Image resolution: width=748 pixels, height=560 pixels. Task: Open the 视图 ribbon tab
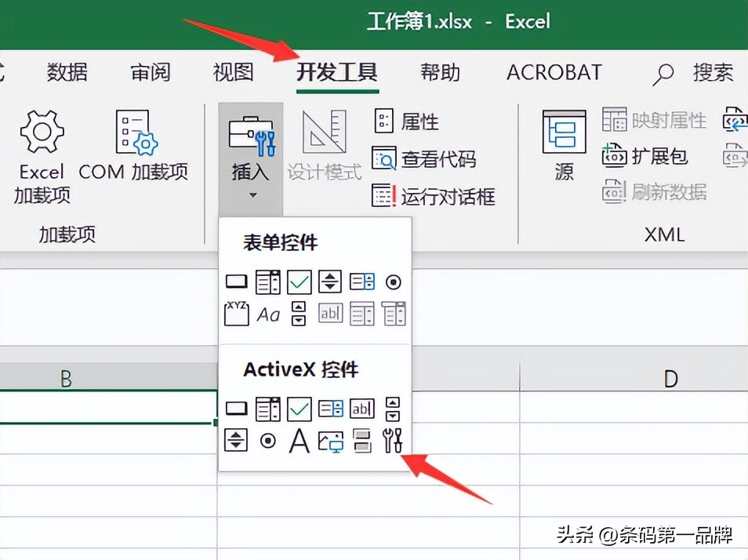tap(232, 73)
